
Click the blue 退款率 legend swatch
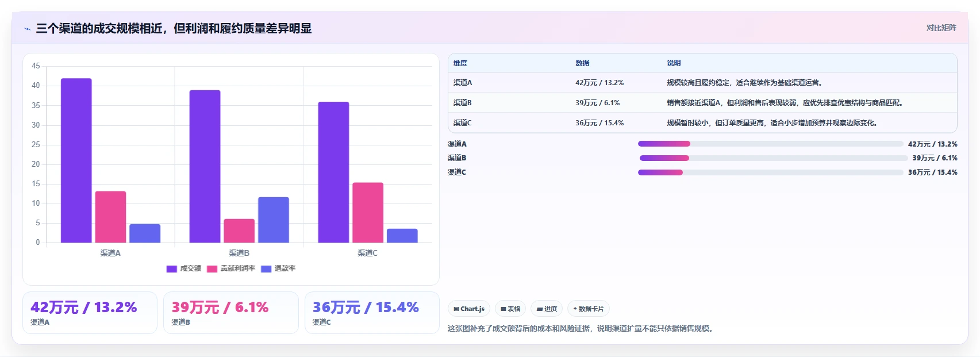(x=266, y=268)
